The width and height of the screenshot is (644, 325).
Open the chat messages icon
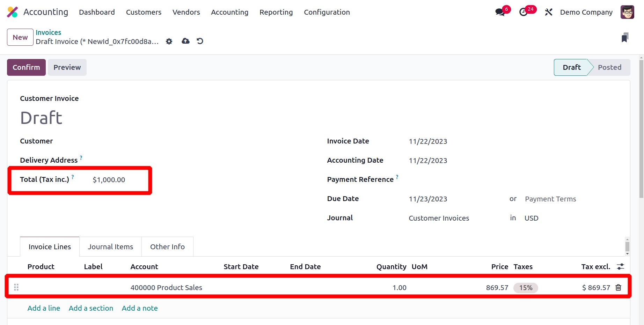(500, 12)
